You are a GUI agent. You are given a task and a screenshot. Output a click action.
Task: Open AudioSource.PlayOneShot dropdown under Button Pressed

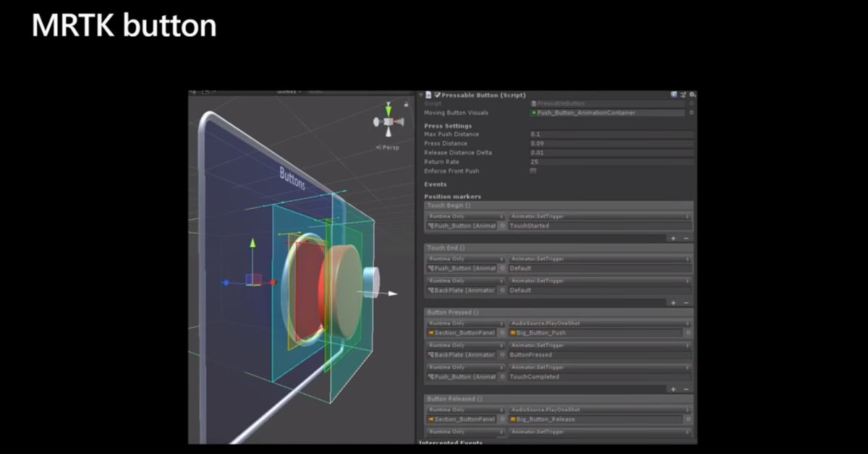(600, 323)
